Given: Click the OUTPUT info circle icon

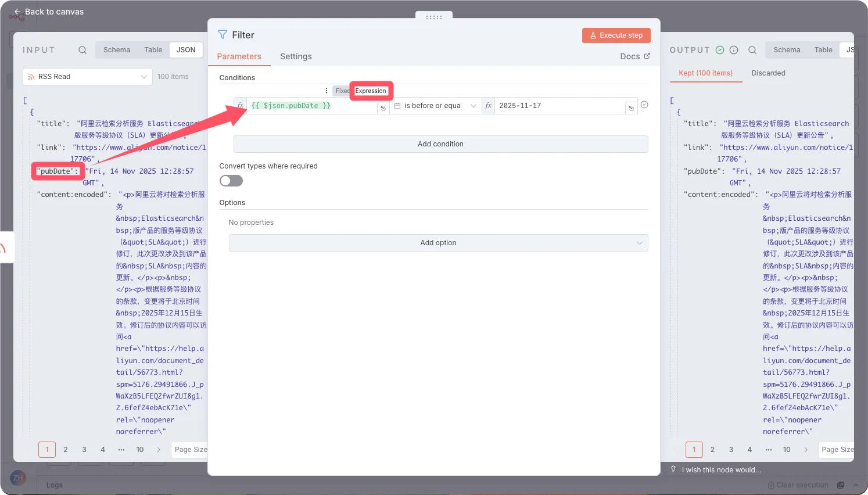Looking at the screenshot, I should point(734,50).
